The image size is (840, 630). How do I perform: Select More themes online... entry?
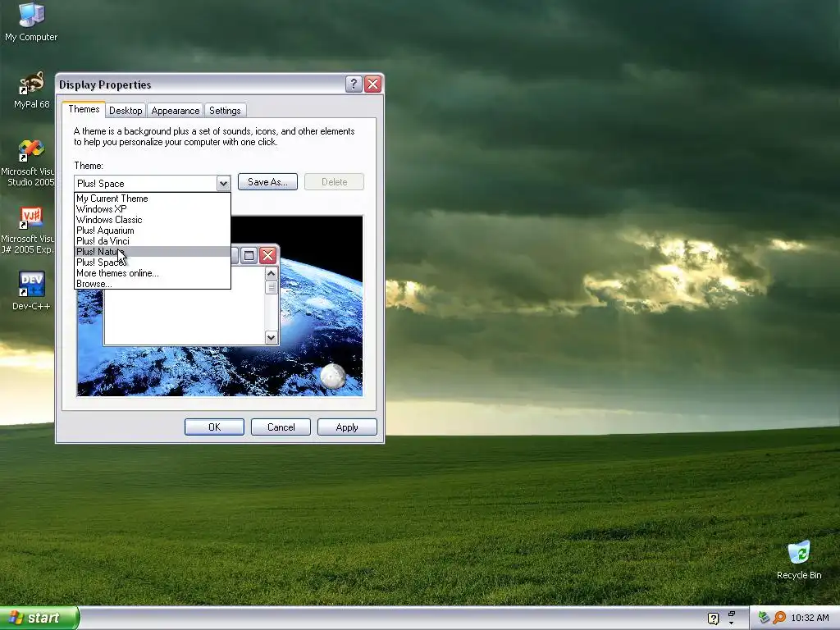pyautogui.click(x=152, y=273)
